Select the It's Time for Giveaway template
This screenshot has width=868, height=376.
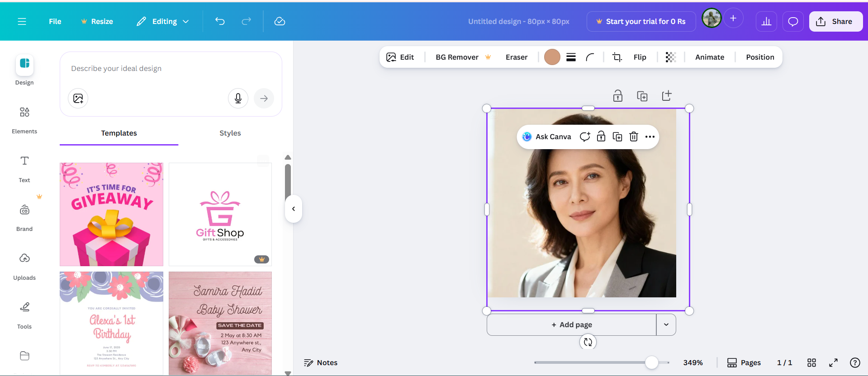pos(111,214)
